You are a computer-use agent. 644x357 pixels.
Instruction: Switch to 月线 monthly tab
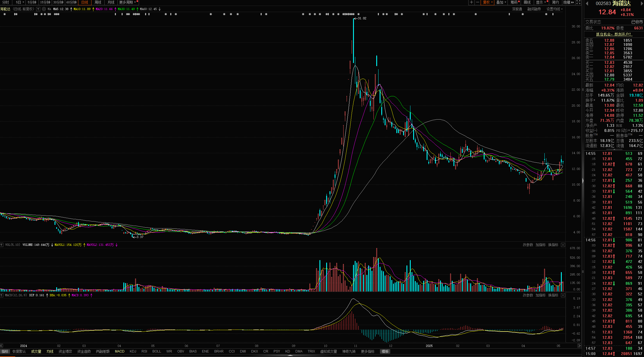[111, 2]
